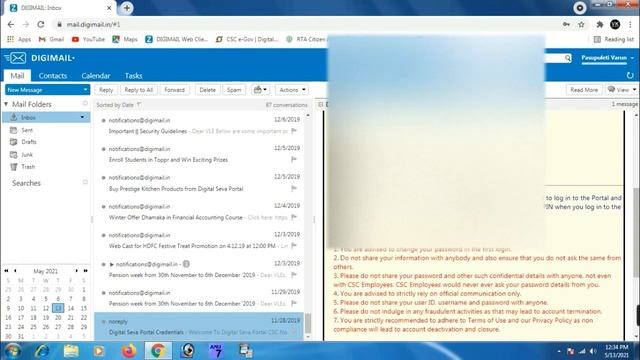
Task: Open Winter Offer Dhamaka email
Action: click(x=200, y=212)
